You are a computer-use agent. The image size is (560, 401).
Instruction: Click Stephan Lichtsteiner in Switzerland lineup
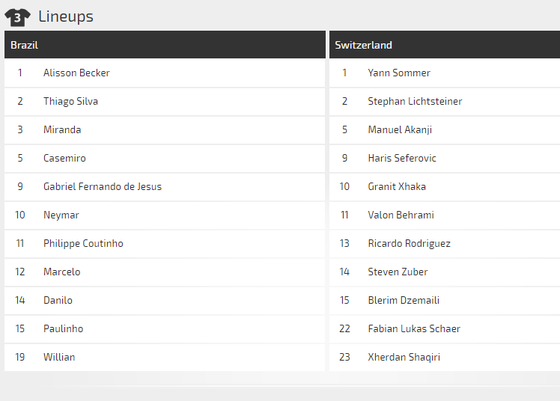[x=415, y=101]
